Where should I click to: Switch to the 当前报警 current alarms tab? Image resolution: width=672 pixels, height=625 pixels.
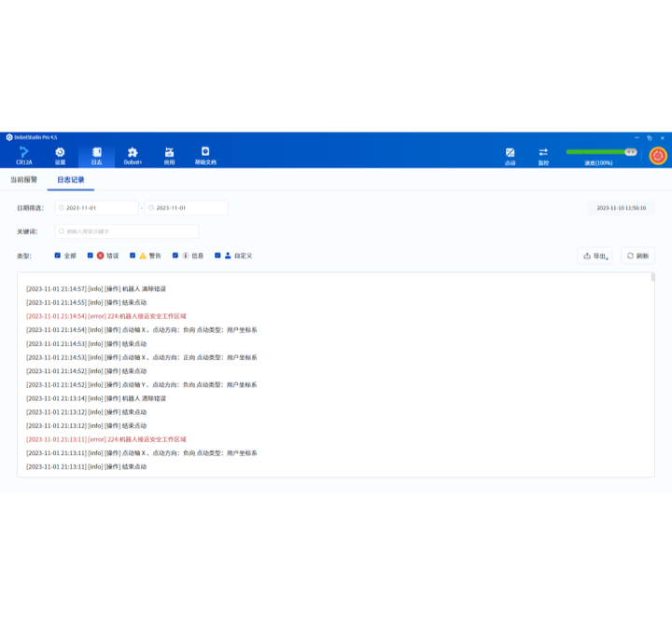coord(23,179)
